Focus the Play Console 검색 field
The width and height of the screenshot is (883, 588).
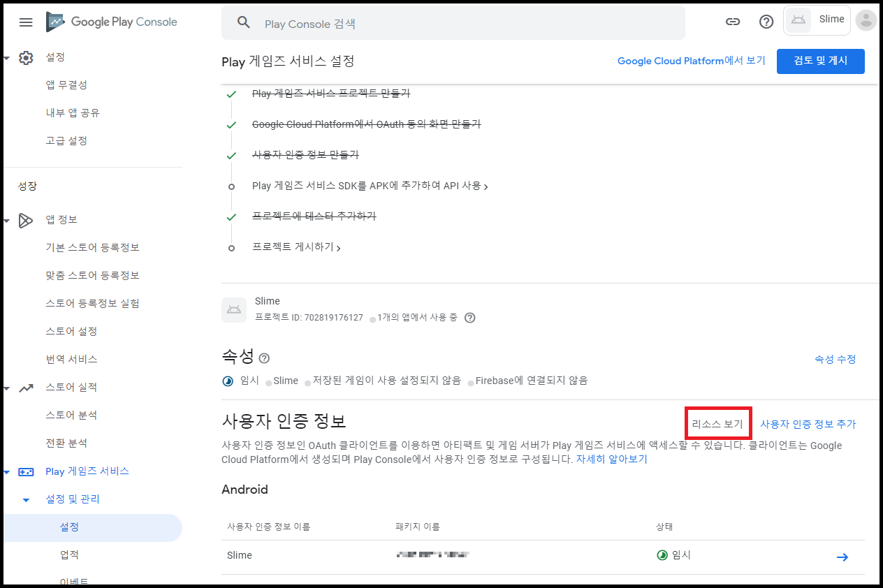(x=453, y=24)
